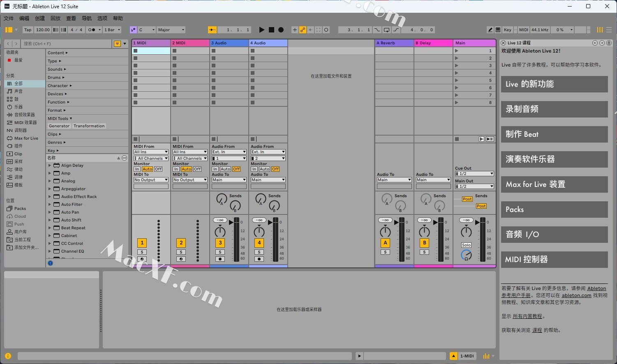This screenshot has height=364, width=617.
Task: Click the Punch-Out switch icon
Action: (396, 30)
